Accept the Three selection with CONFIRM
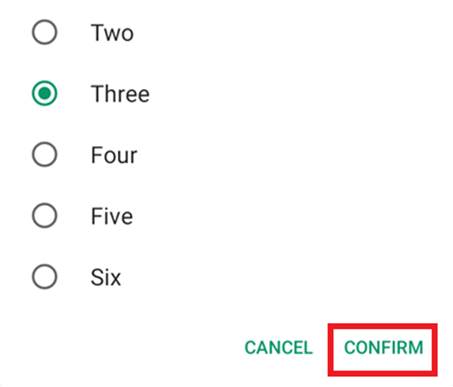Screen dimensions: 453x387 click(x=383, y=348)
